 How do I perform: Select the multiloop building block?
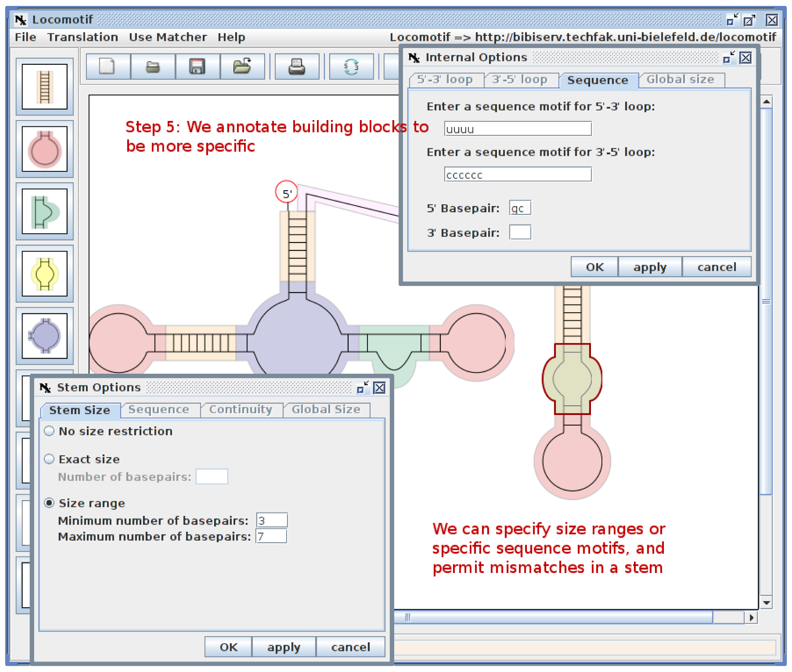tap(45, 336)
